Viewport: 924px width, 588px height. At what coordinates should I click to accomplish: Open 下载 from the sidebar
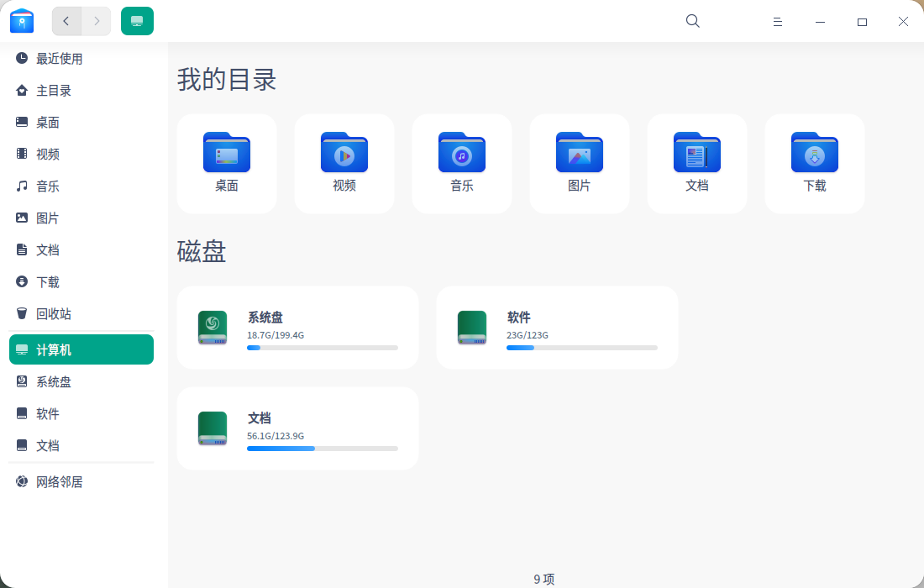[81, 281]
